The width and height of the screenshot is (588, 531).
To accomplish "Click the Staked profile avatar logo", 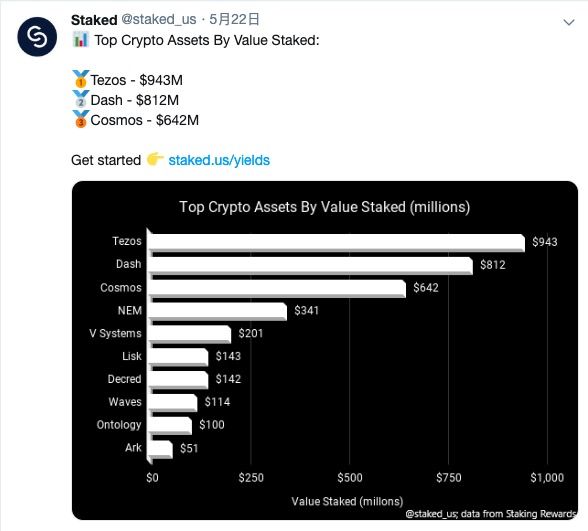I will [x=37, y=37].
